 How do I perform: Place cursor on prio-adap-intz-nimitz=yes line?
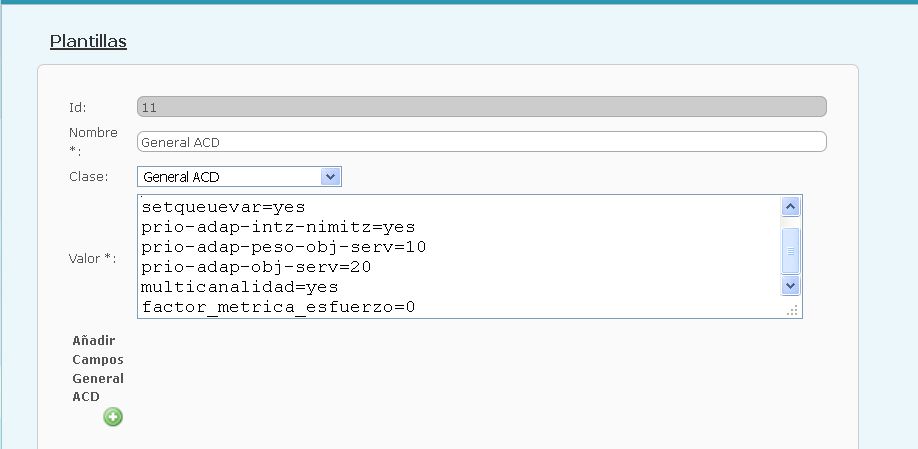(278, 227)
